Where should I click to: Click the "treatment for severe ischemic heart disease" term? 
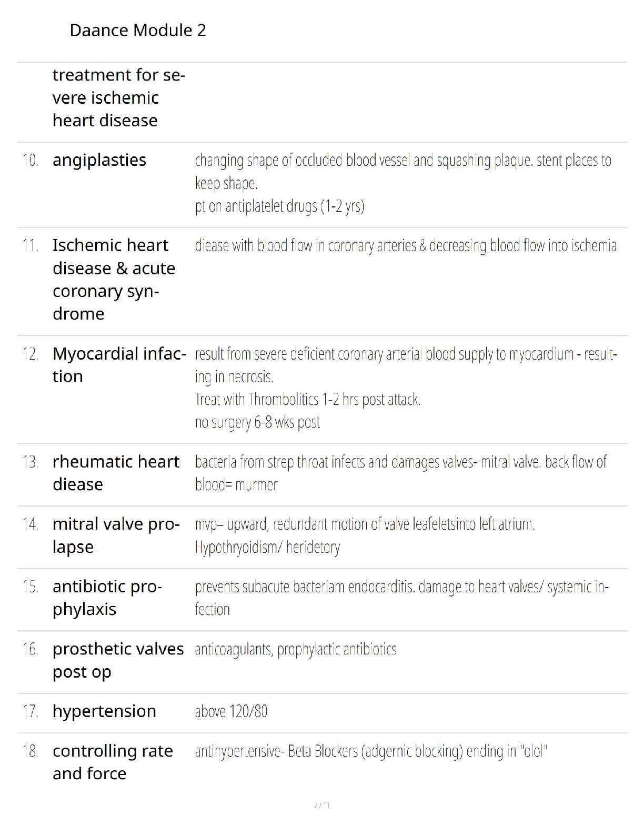point(118,97)
